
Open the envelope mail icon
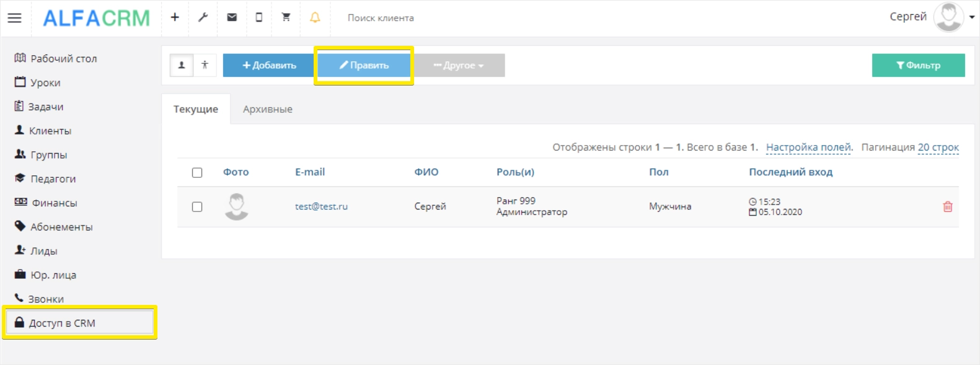[x=232, y=17]
